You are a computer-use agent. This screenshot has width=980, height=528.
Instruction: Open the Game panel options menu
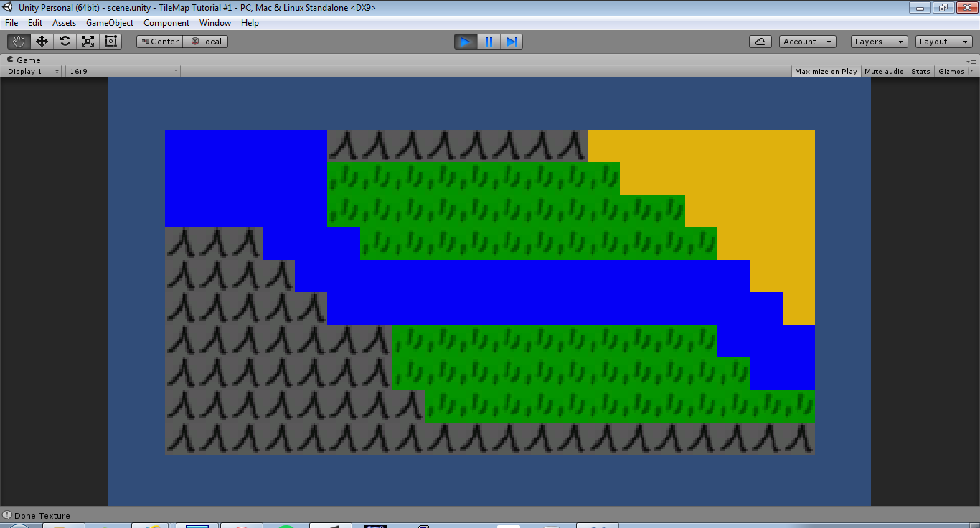pos(972,61)
